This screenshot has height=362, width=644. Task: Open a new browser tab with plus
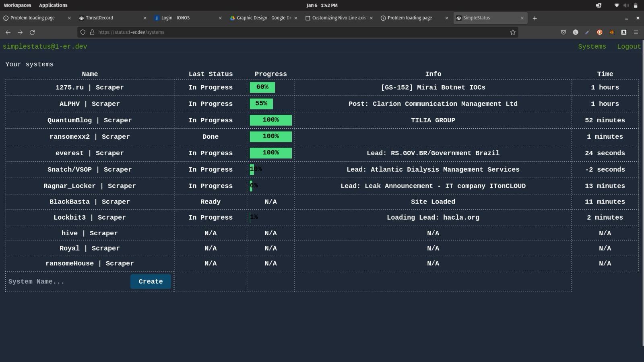[535, 18]
